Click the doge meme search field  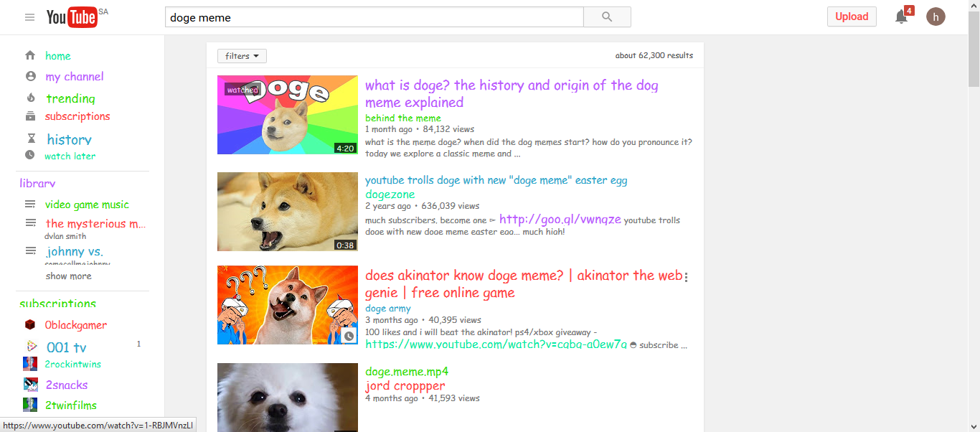(374, 17)
